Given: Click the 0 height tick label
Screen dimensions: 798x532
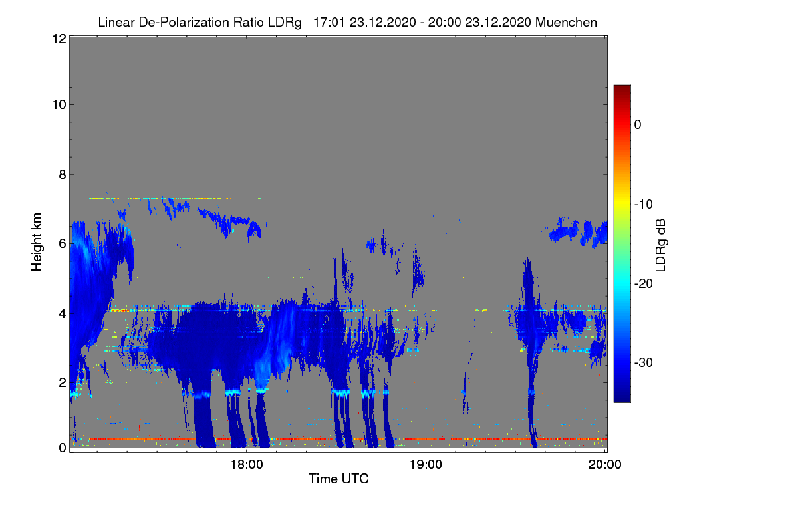Looking at the screenshot, I should [x=63, y=448].
